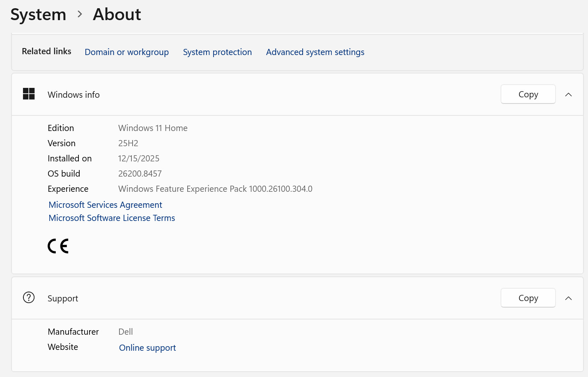The height and width of the screenshot is (377, 588).
Task: Copy the Support details
Action: coord(528,298)
